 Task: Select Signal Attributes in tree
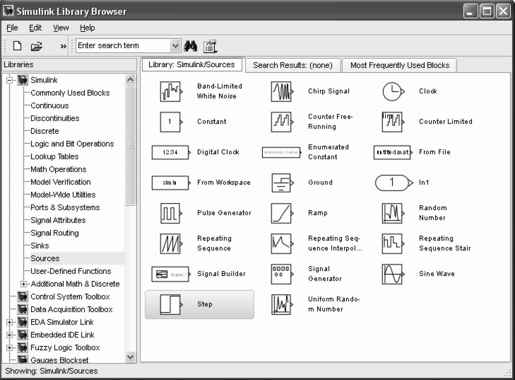(x=58, y=220)
